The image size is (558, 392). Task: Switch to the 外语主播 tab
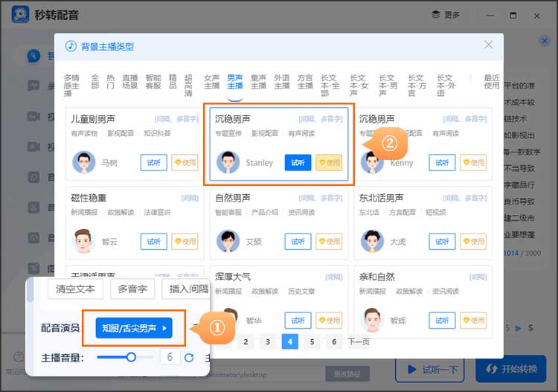click(x=282, y=82)
